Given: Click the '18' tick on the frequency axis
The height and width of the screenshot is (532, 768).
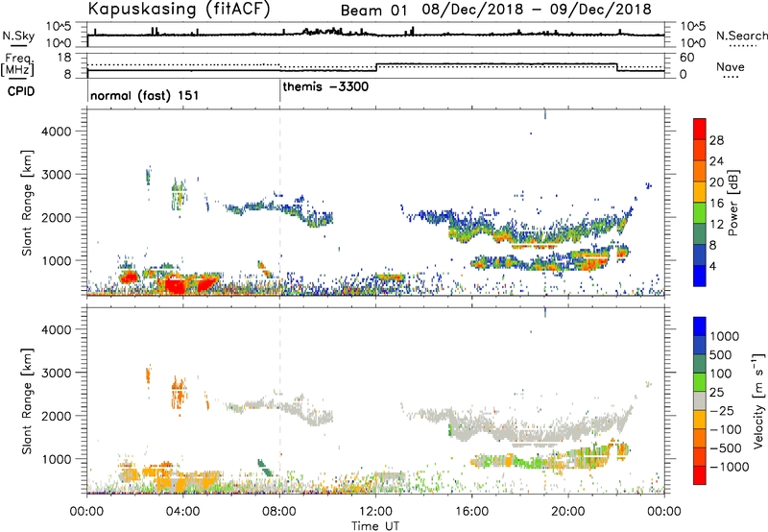Looking at the screenshot, I should point(63,58).
